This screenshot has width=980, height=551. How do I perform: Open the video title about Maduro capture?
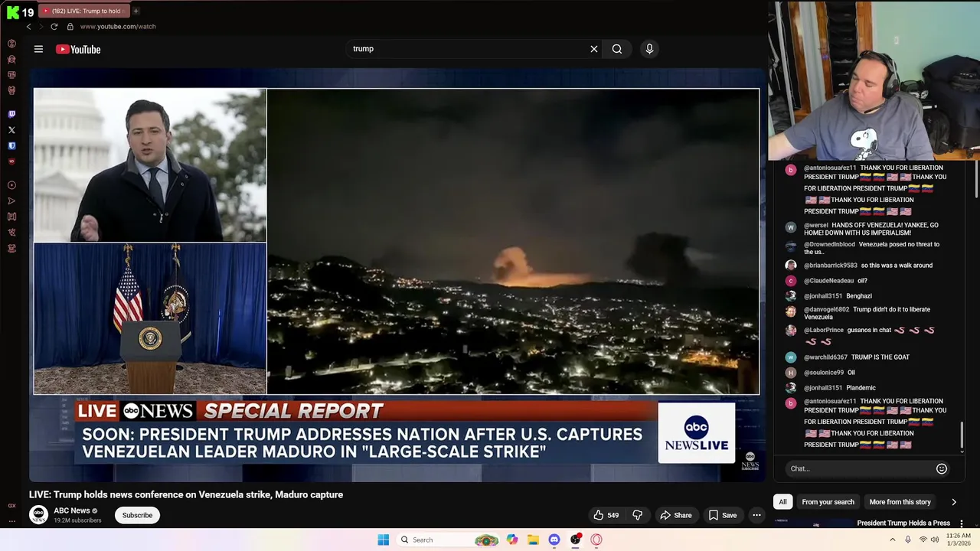186,494
